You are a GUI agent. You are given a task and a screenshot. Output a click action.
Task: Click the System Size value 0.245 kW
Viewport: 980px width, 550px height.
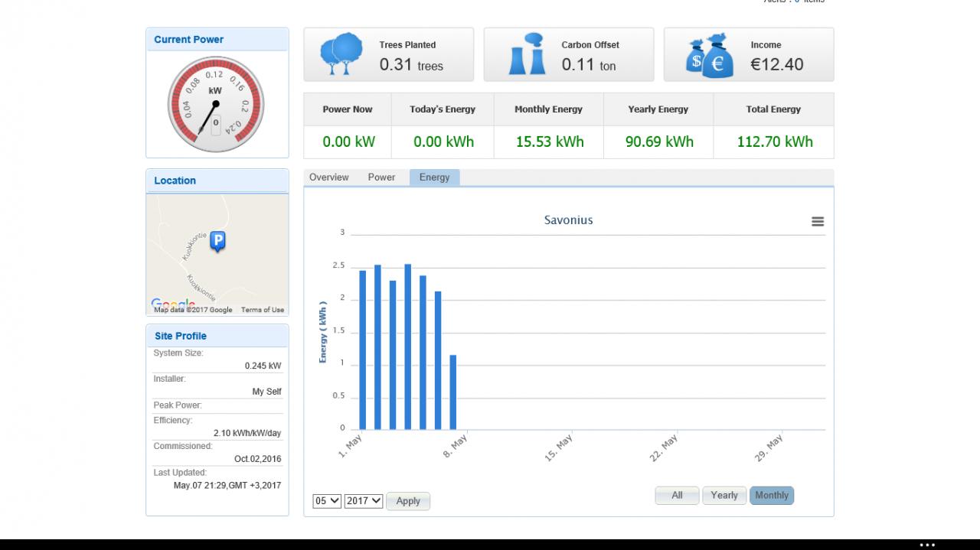click(263, 366)
